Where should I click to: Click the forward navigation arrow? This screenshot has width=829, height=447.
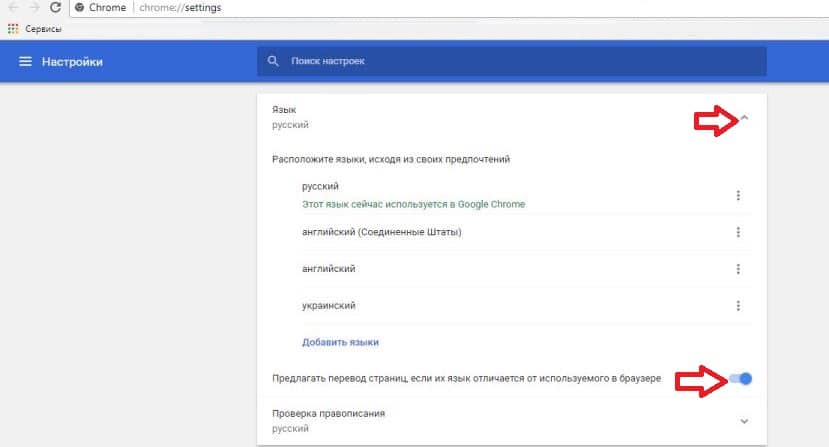click(34, 7)
